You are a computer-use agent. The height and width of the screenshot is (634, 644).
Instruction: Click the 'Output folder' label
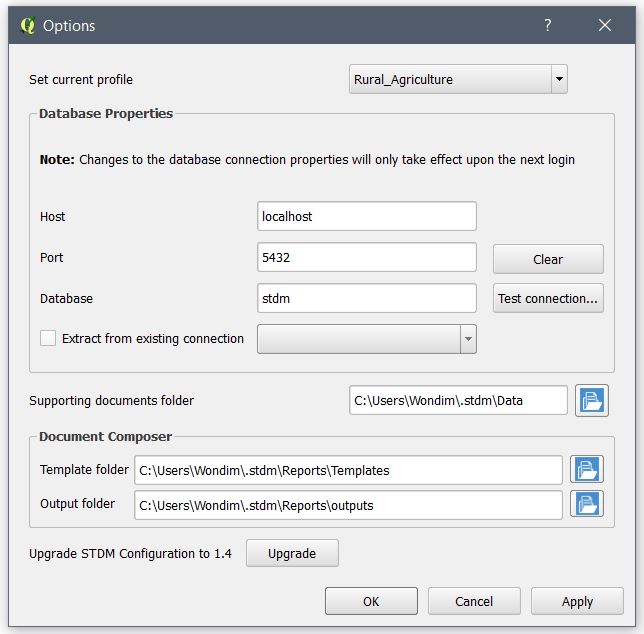pos(77,503)
